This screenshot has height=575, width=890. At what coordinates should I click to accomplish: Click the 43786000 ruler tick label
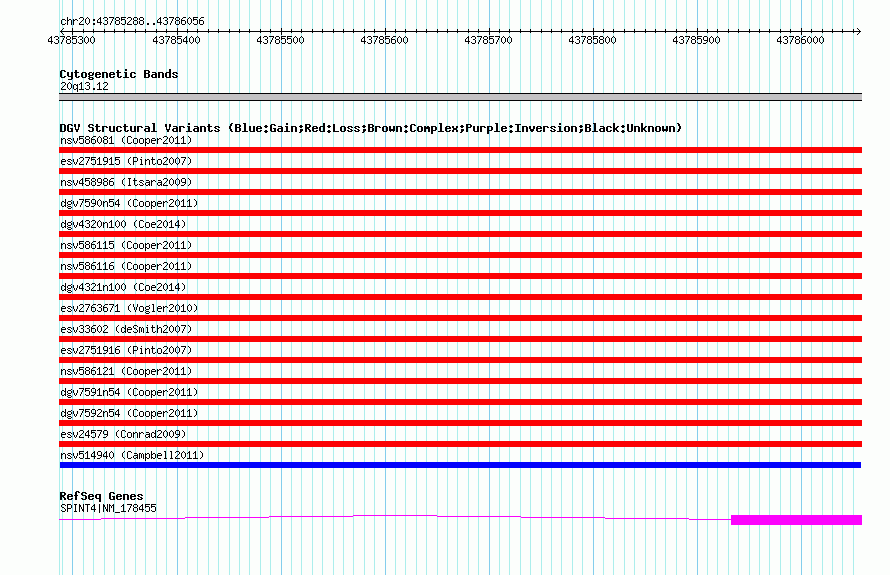click(x=800, y=40)
